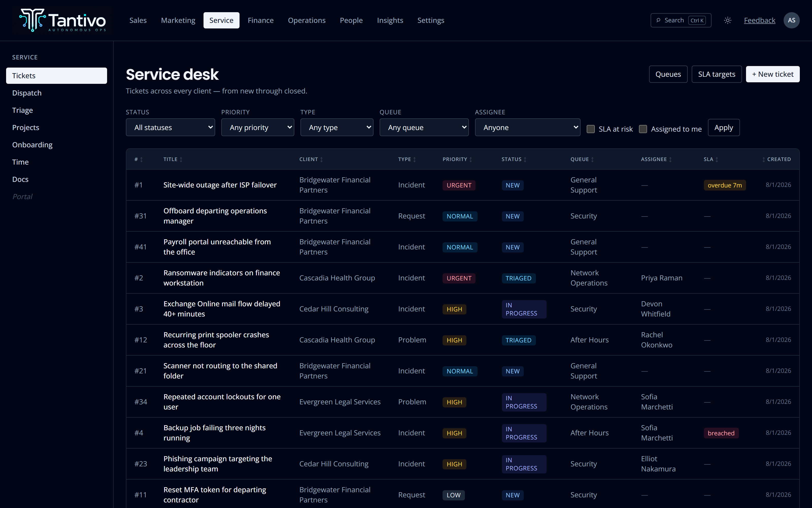The width and height of the screenshot is (812, 508).
Task: Open ticket Scanner not routing to shared folder
Action: pyautogui.click(x=221, y=371)
